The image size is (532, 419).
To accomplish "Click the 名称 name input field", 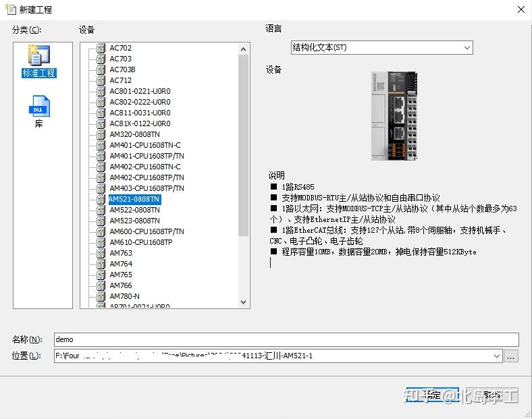I will [286, 339].
